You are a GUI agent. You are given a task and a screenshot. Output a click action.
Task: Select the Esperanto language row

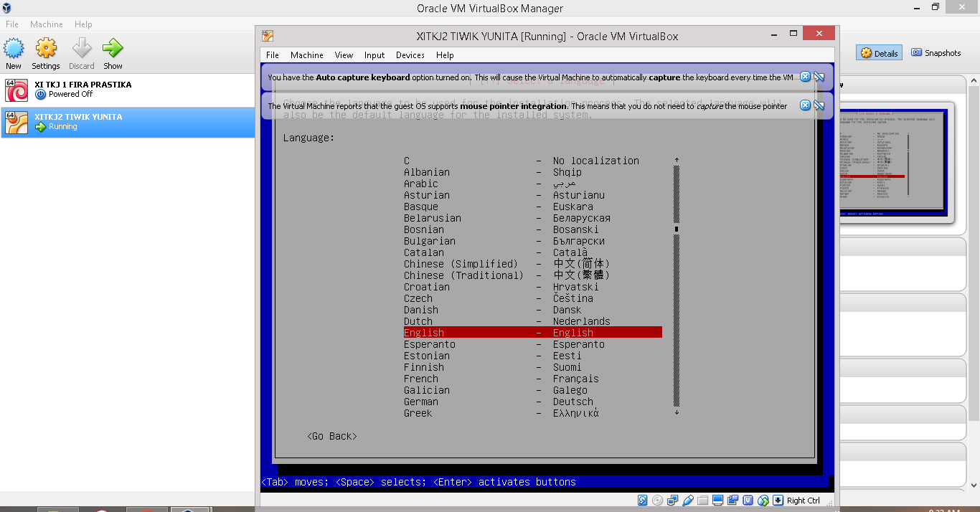tap(533, 344)
